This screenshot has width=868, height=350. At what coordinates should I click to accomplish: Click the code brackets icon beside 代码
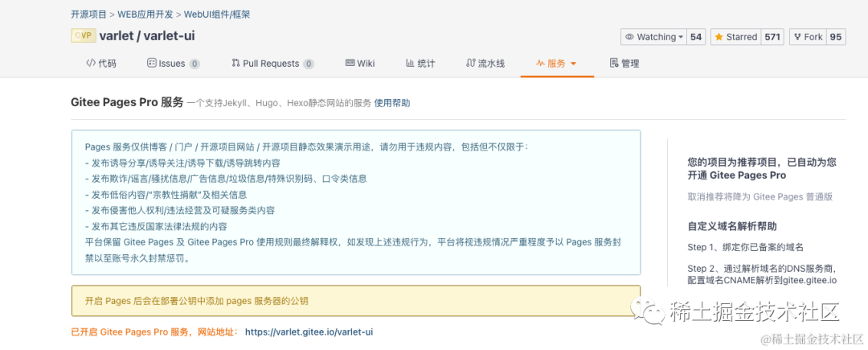(x=90, y=63)
